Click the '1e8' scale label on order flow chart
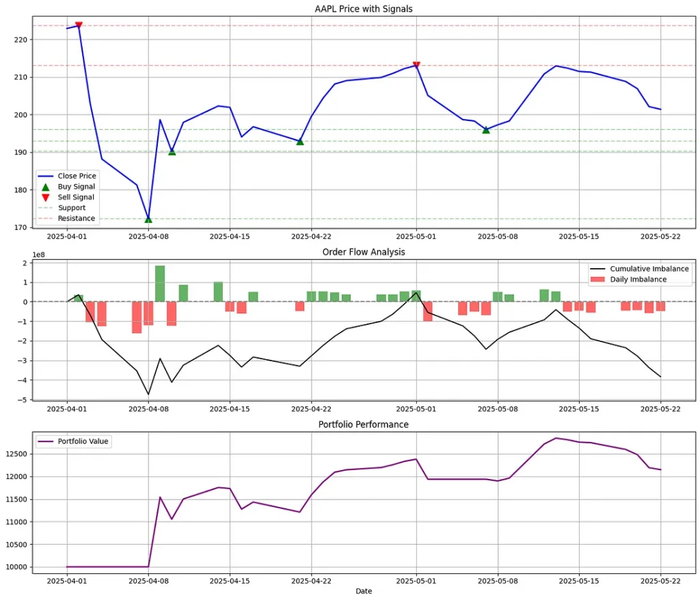Viewport: 700px width, 600px height. (x=39, y=255)
